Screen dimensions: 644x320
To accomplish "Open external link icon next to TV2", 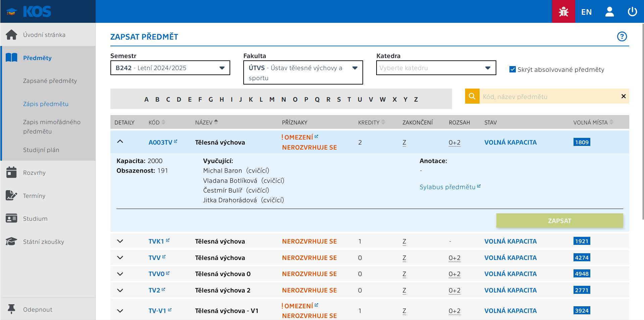I will 163,289.
